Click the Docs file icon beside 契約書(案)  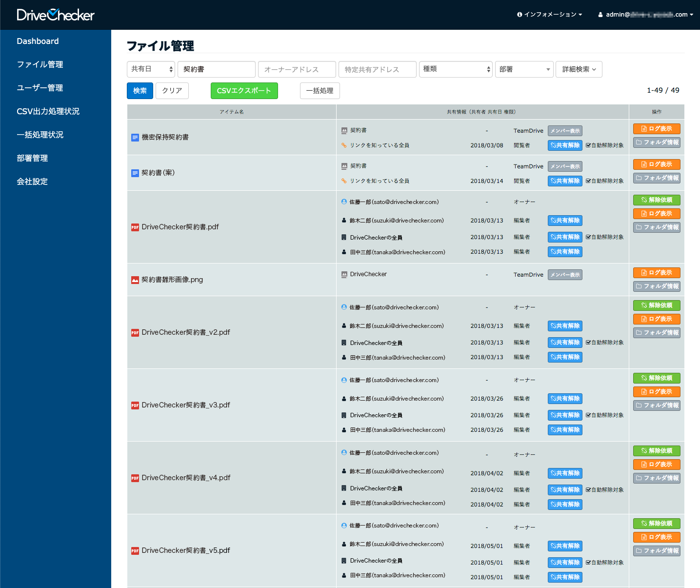tap(135, 173)
